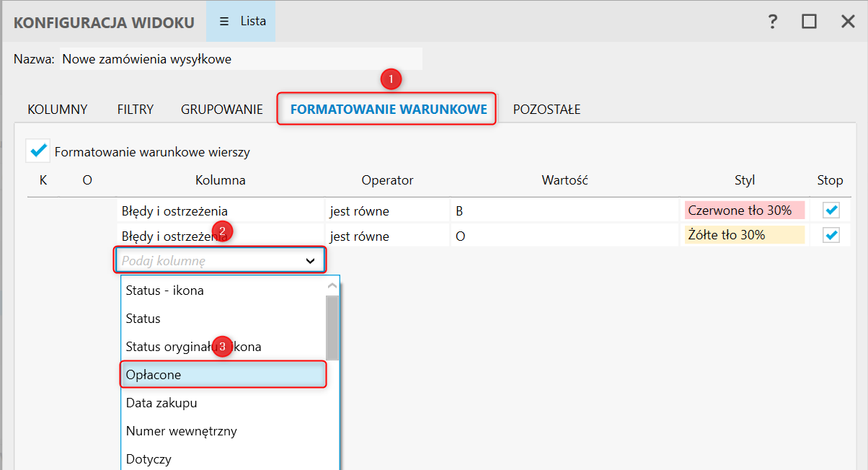Switch to the GRUPOWANIE tab
Image resolution: width=868 pixels, height=470 pixels.
(x=222, y=110)
